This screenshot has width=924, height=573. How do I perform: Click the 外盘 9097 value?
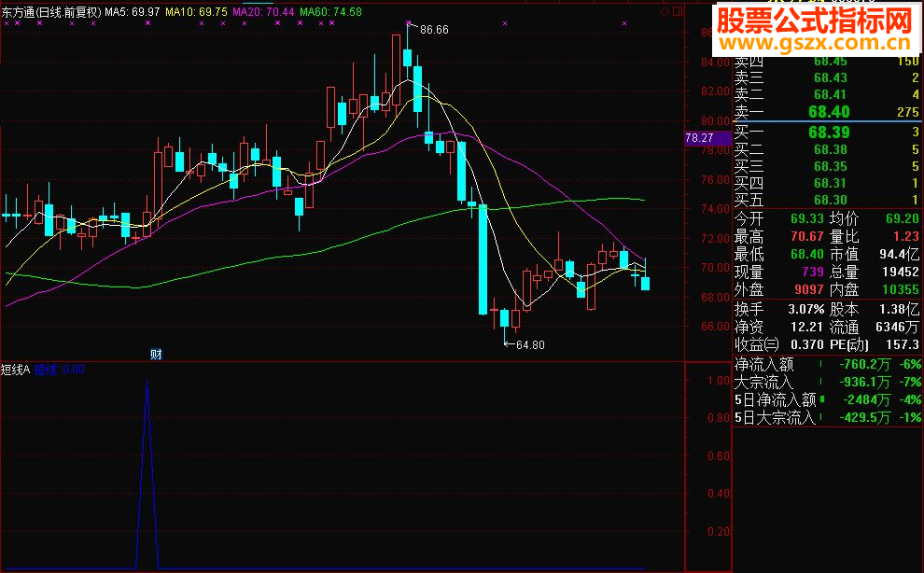click(x=808, y=289)
